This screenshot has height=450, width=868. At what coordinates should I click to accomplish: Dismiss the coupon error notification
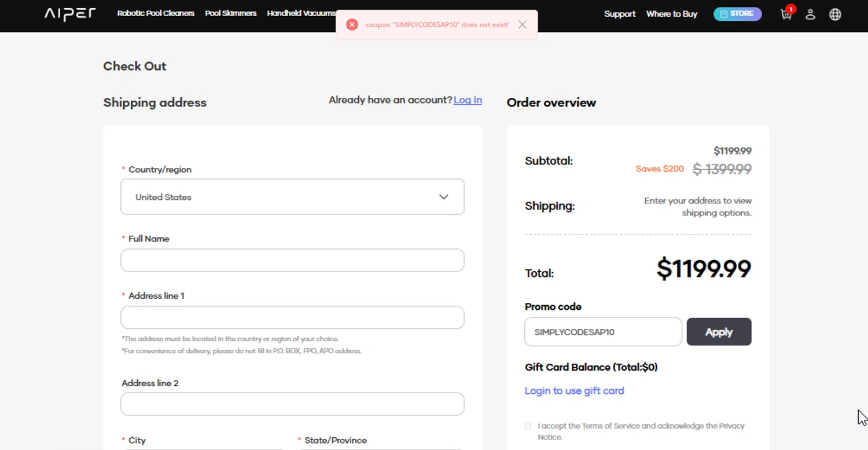pyautogui.click(x=523, y=24)
